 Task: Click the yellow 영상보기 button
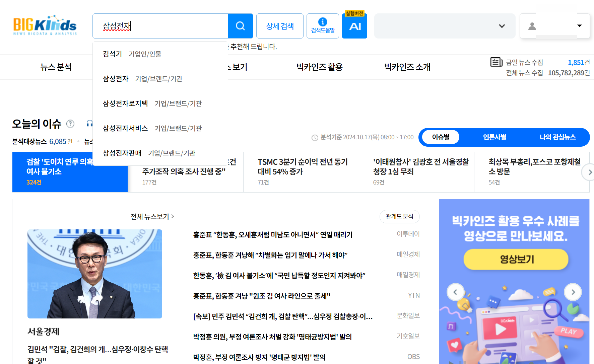[516, 259]
